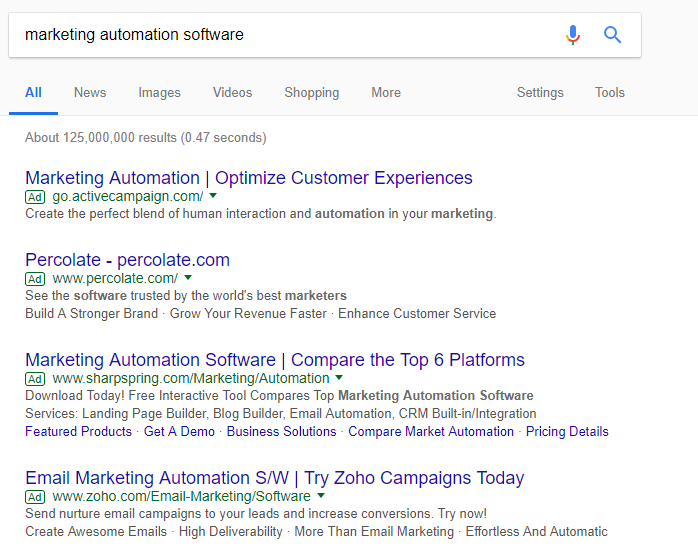Click Ad badge next to www.percolate.com
Screen dimensions: 698x552
coord(35,279)
